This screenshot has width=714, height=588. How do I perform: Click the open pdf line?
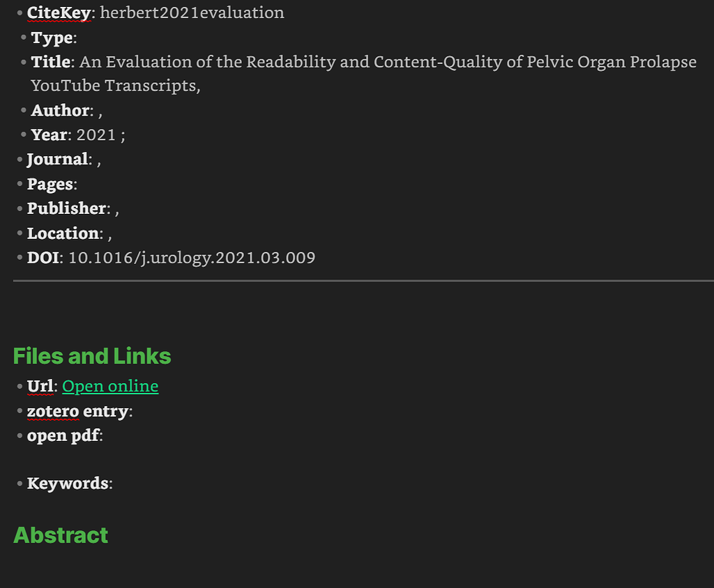click(65, 436)
